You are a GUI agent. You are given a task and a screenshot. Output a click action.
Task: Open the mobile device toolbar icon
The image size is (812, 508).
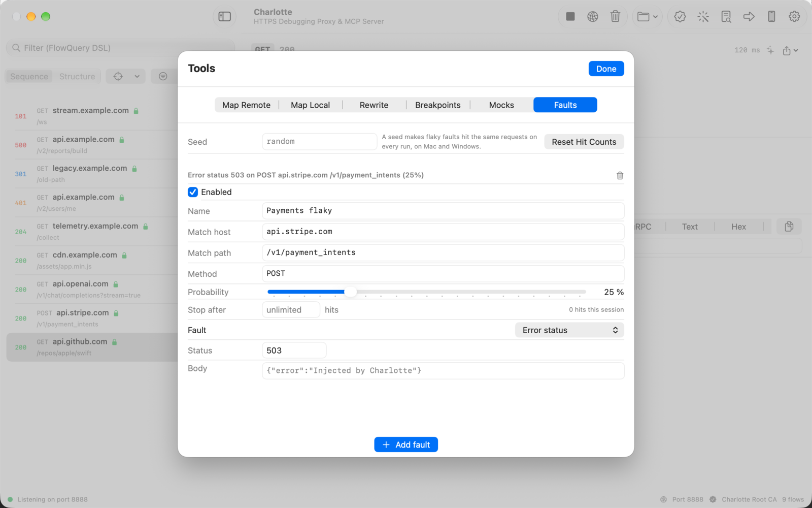click(771, 17)
